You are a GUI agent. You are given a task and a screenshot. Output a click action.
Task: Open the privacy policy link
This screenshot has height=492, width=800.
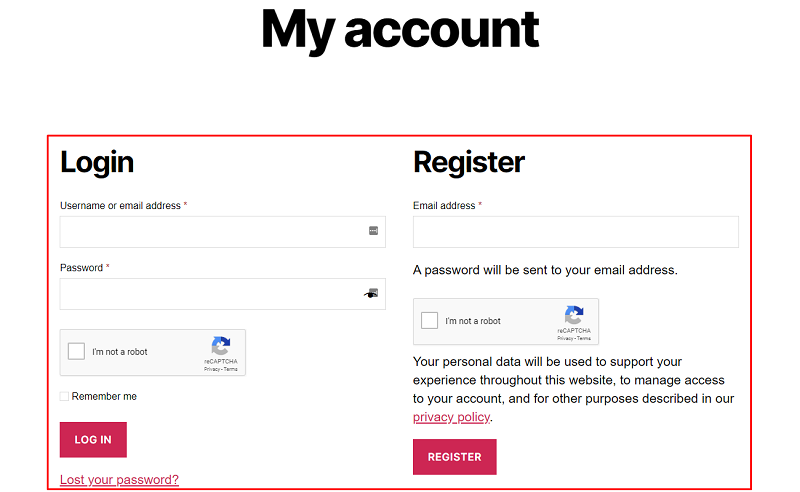pos(452,417)
